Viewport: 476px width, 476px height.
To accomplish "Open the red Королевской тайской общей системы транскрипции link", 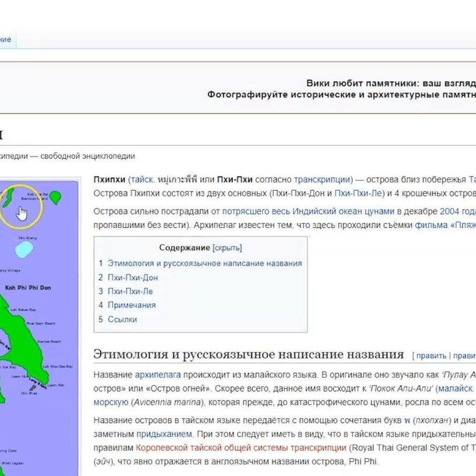I will click(x=241, y=448).
